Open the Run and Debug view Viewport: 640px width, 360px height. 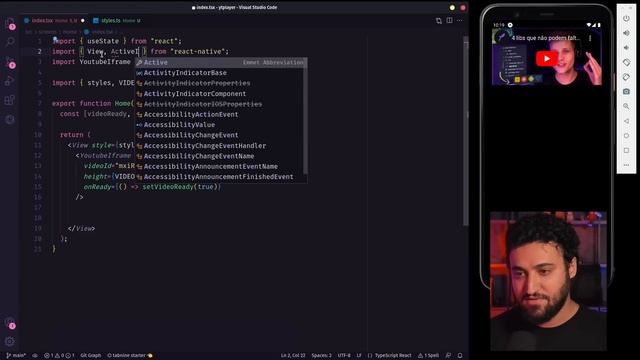point(10,81)
